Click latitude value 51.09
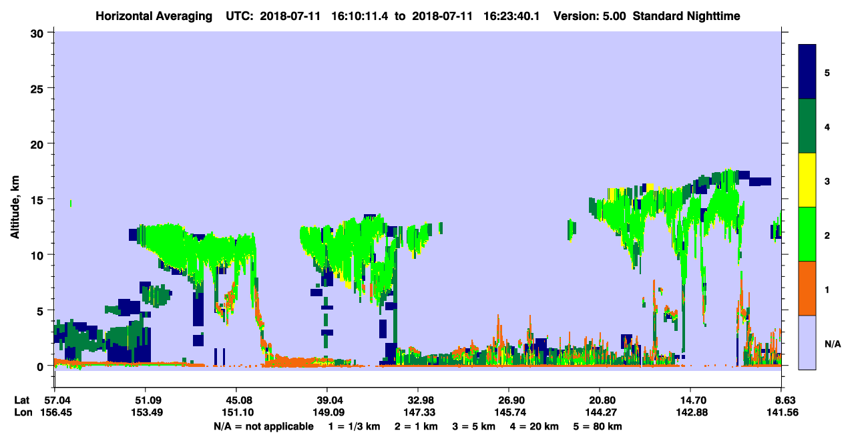The image size is (868, 445). (x=145, y=400)
